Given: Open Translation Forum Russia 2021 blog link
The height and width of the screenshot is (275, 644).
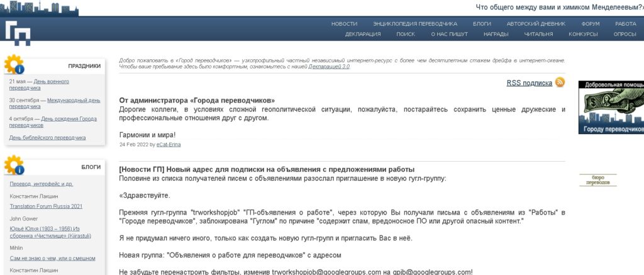Looking at the screenshot, I should pyautogui.click(x=46, y=206).
